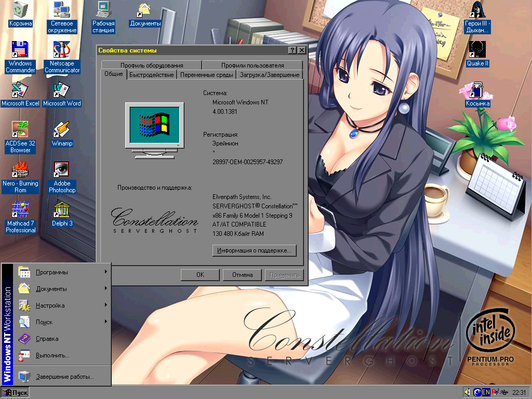The width and height of the screenshot is (532, 399).
Task: Switch to Профиль оборудования tab
Action: [x=151, y=65]
